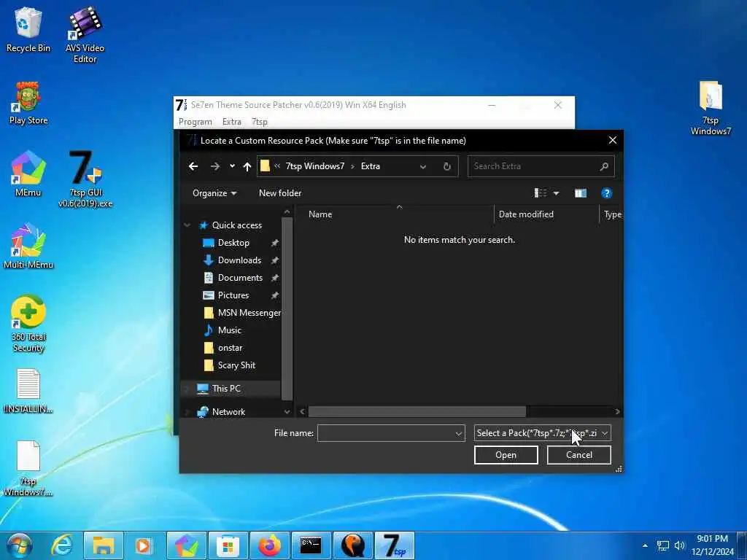The height and width of the screenshot is (560, 747).
Task: Select 360 Total Security desktop icon
Action: pos(28,324)
